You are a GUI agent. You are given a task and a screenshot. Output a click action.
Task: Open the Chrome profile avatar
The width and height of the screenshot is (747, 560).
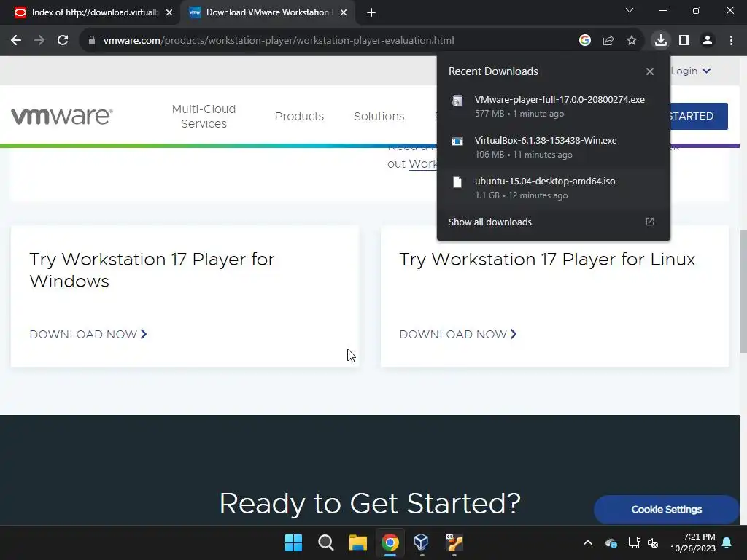click(708, 41)
